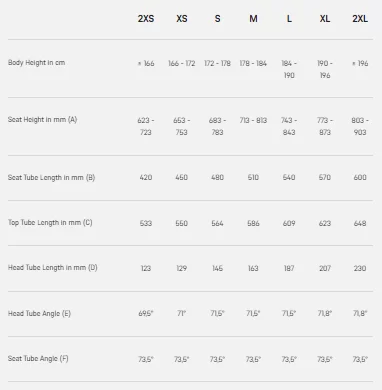Image resolution: width=382 pixels, height=390 pixels.
Task: Select the 2XL size column header
Action: (360, 18)
